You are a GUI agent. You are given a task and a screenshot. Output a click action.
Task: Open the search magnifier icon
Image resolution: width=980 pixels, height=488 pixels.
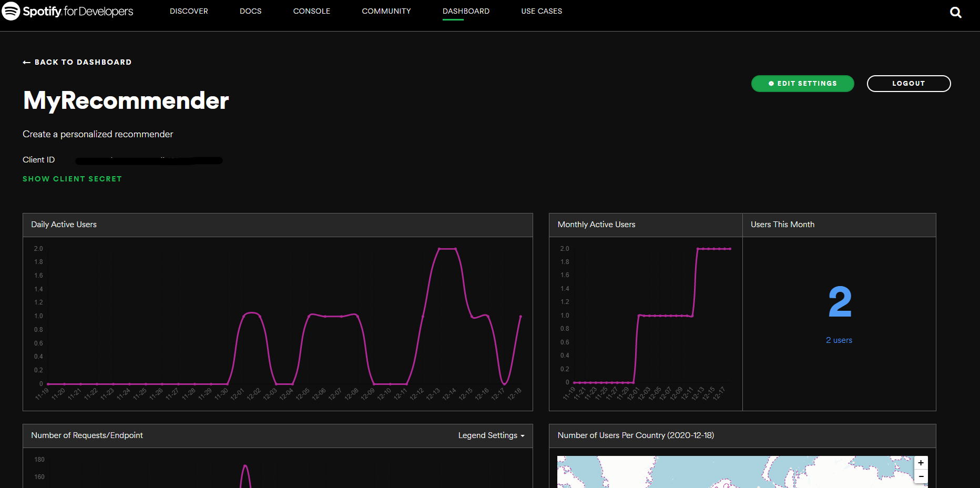point(955,13)
